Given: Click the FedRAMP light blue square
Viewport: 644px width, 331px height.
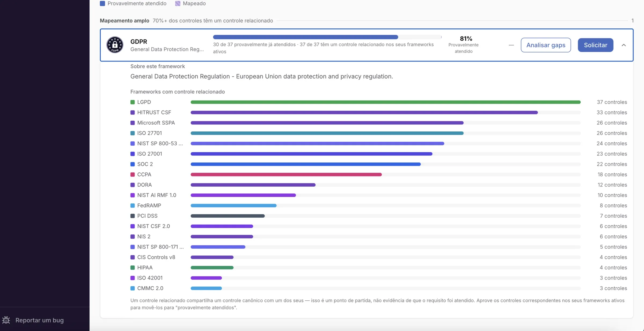Looking at the screenshot, I should [x=133, y=206].
